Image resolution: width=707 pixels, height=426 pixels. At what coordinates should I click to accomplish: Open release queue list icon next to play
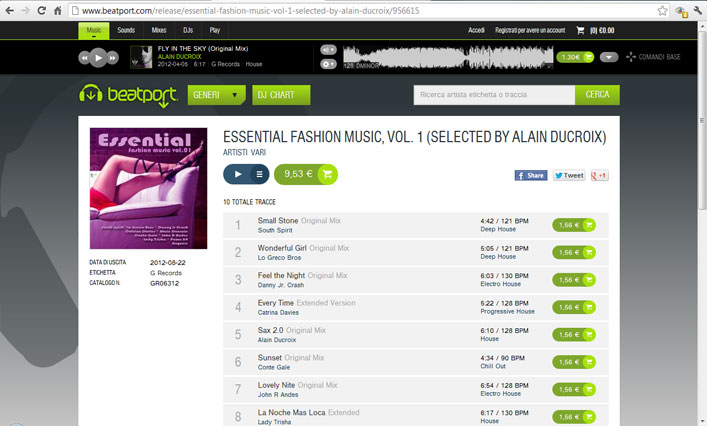[259, 174]
